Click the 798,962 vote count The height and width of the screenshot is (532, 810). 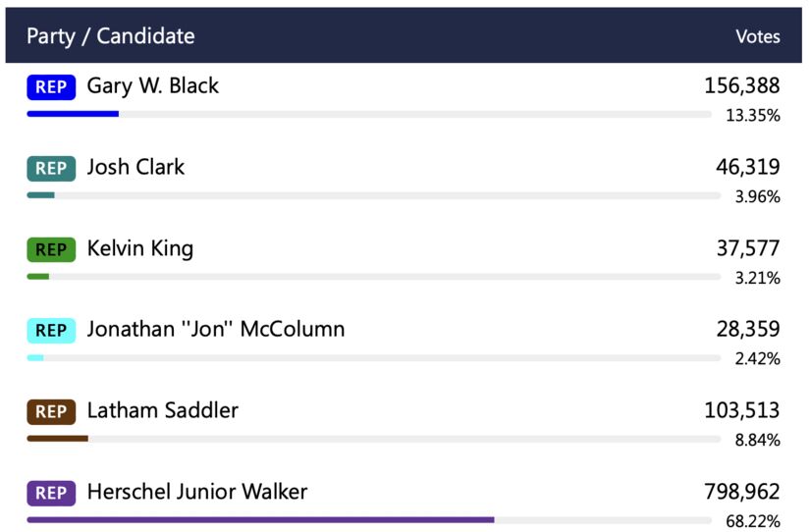(x=741, y=492)
